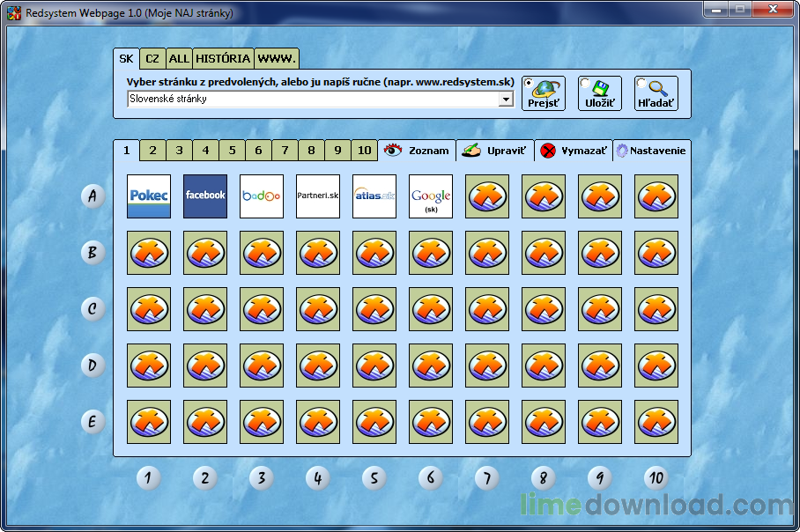This screenshot has height=532, width=800.
Task: Select the Prejsť radio button
Action: 529,83
